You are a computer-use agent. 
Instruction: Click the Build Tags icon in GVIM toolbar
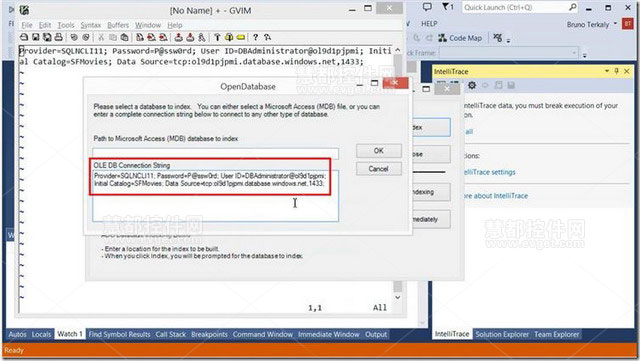coord(229,37)
